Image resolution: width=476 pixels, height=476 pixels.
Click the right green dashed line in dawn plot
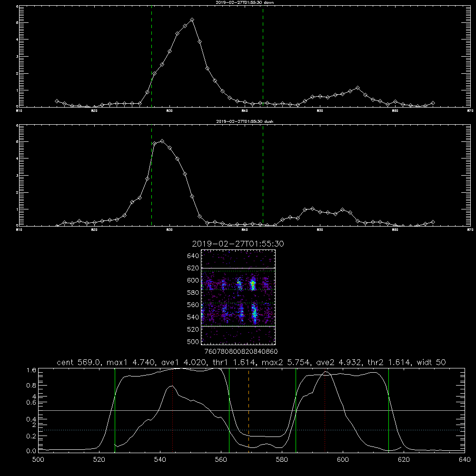(263, 56)
